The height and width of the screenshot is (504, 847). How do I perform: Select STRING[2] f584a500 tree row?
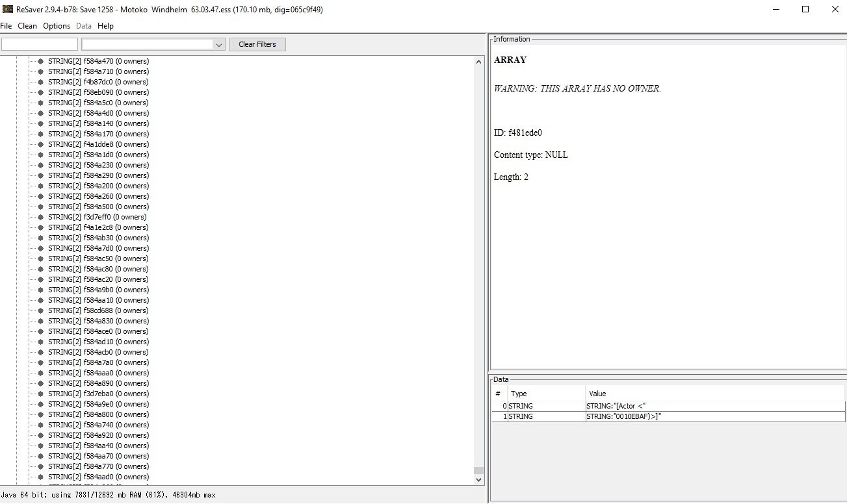(x=98, y=207)
